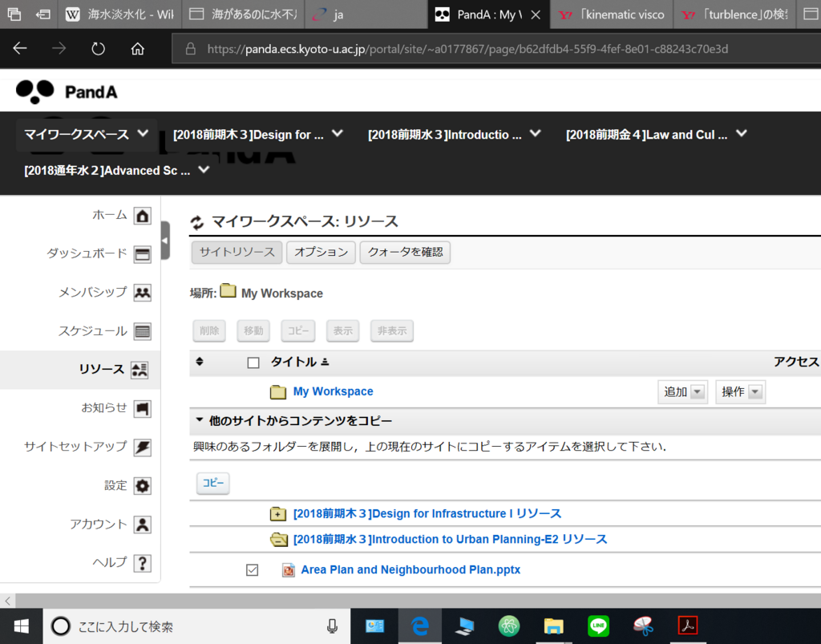
Task: Collapse the 他のサイトからコンテンツをコピー section
Action: (x=198, y=420)
